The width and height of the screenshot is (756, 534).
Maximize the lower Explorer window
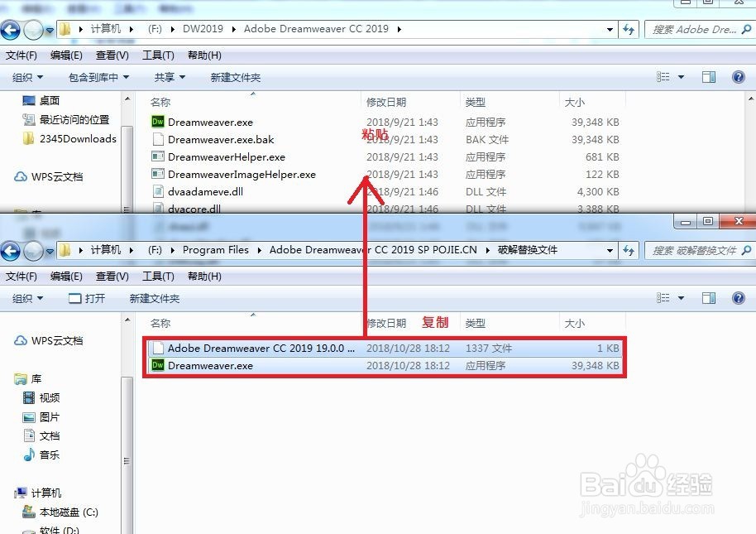pyautogui.click(x=707, y=221)
